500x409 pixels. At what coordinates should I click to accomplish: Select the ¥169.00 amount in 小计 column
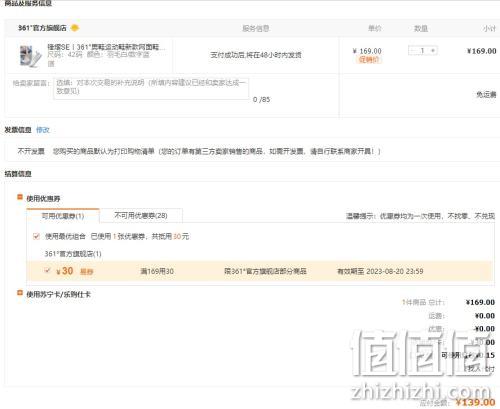(x=482, y=51)
